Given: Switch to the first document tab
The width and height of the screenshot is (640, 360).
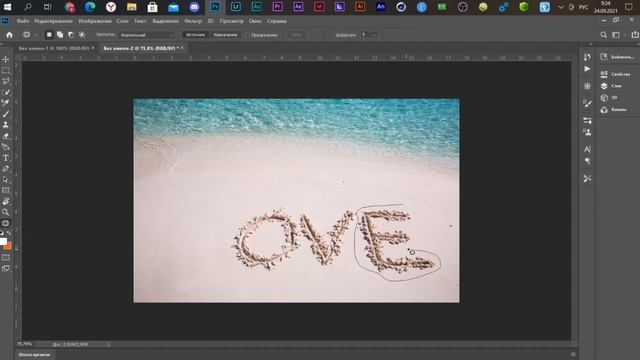Looking at the screenshot, I should click(54, 48).
